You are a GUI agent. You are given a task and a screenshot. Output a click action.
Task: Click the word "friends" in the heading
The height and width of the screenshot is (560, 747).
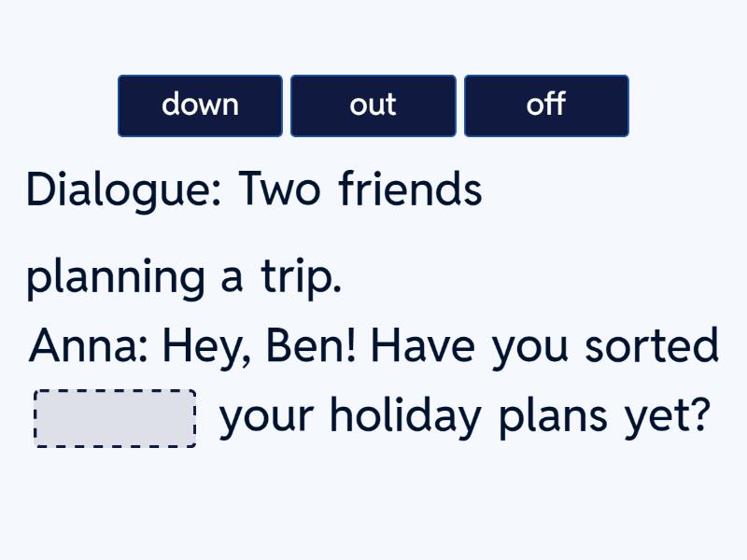coord(410,189)
